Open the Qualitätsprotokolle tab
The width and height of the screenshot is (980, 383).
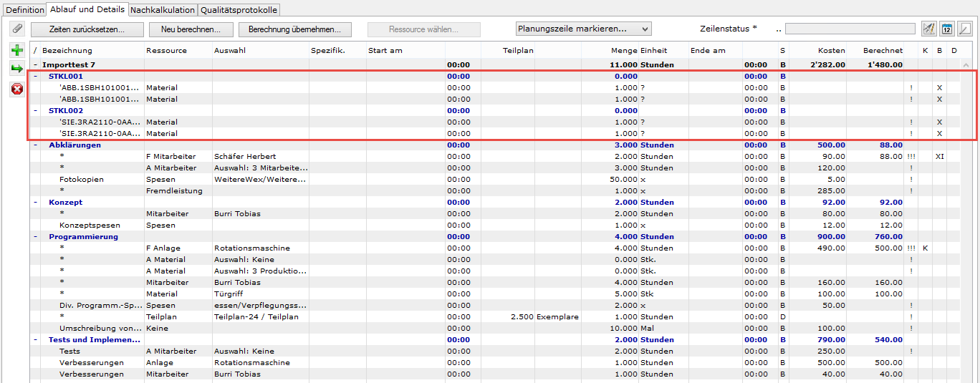(x=239, y=10)
